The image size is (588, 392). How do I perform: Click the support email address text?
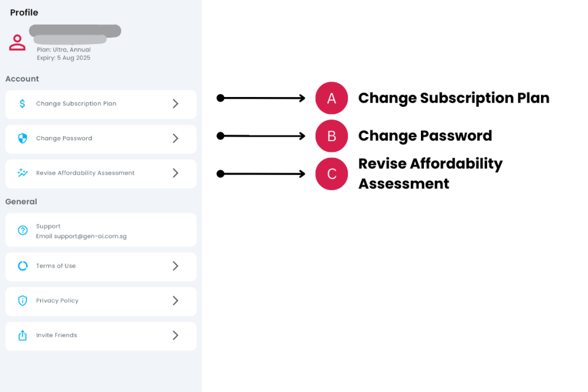pos(82,236)
